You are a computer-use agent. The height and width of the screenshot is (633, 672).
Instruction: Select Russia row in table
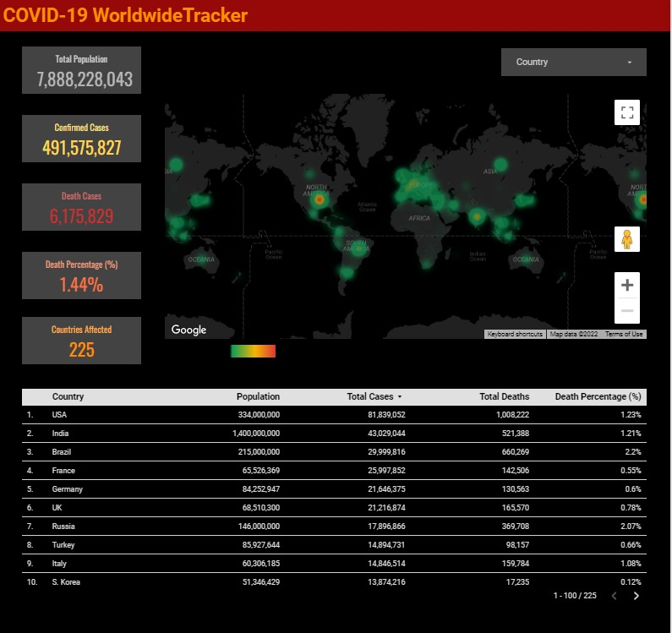click(334, 527)
